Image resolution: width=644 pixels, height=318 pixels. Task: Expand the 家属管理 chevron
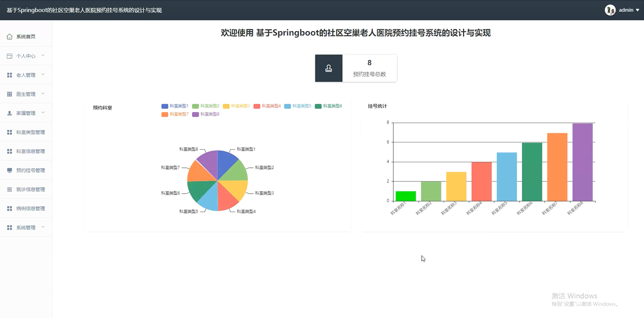43,113
